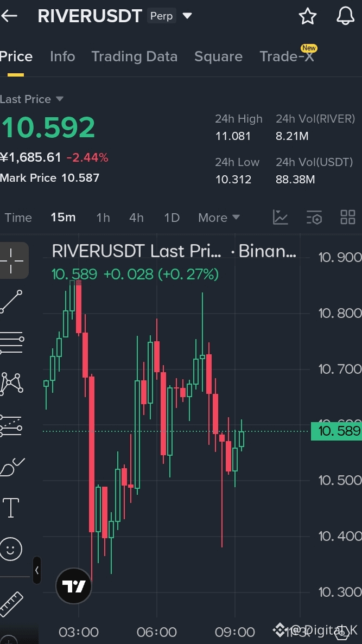Viewport: 362px width, 644px height.
Task: Select the XABCD pattern tool
Action: point(11,384)
